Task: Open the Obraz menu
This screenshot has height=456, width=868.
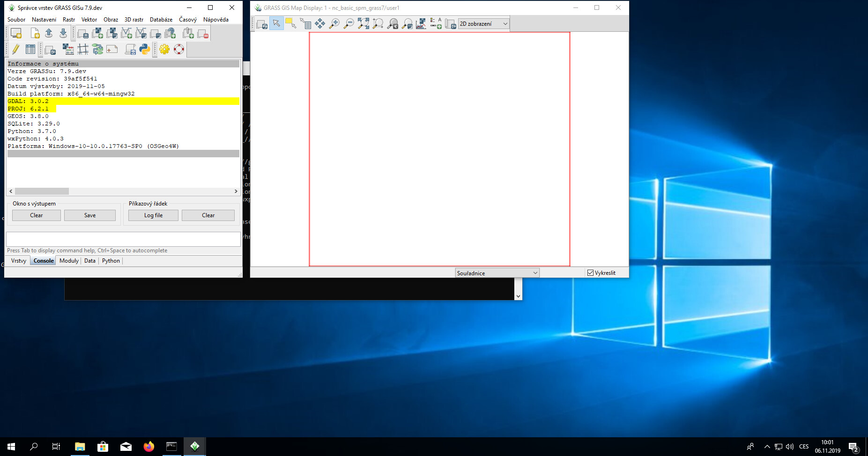Action: (111, 20)
